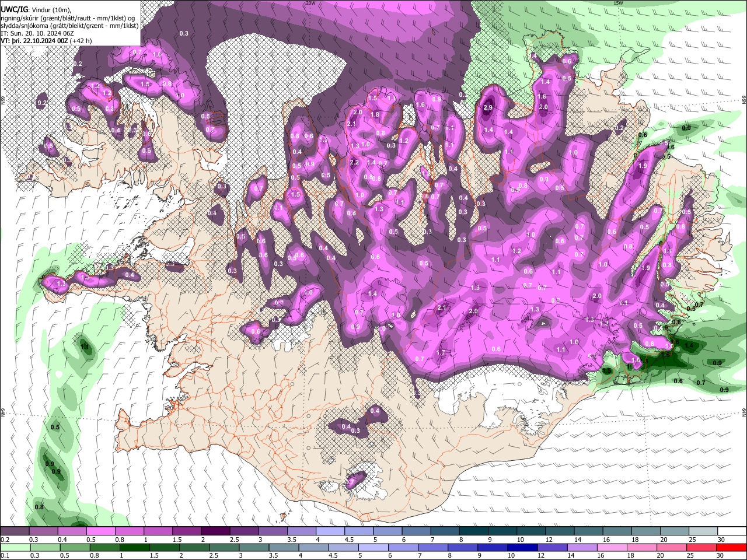This screenshot has width=747, height=560.
Task: Click the 15W longitude label at the top edge
Action: click(x=618, y=3)
